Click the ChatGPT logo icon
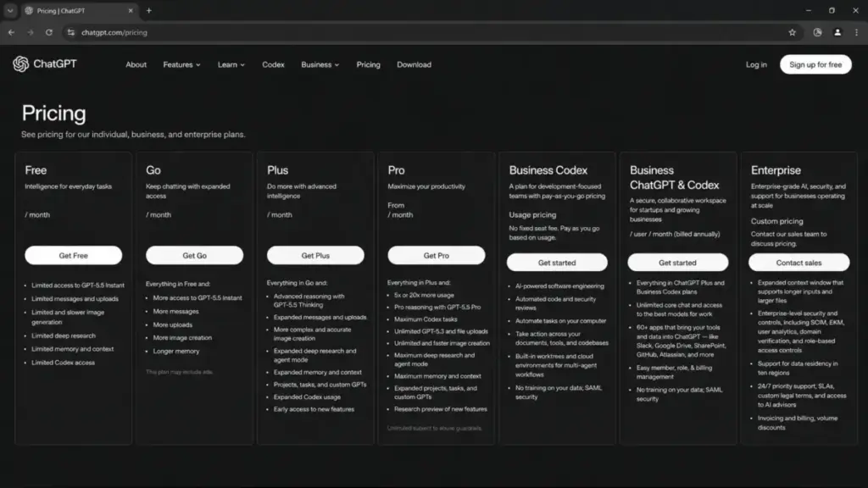Viewport: 868px width, 488px height. [21, 64]
